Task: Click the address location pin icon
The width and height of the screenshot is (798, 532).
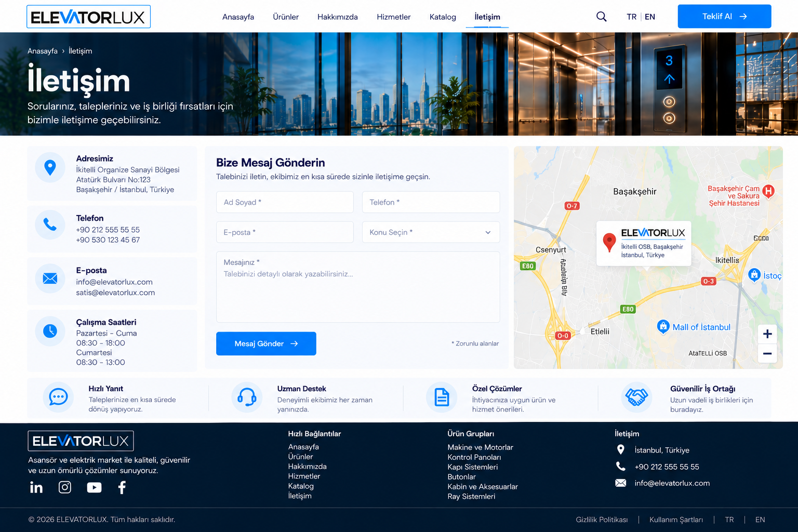Action: pyautogui.click(x=50, y=167)
